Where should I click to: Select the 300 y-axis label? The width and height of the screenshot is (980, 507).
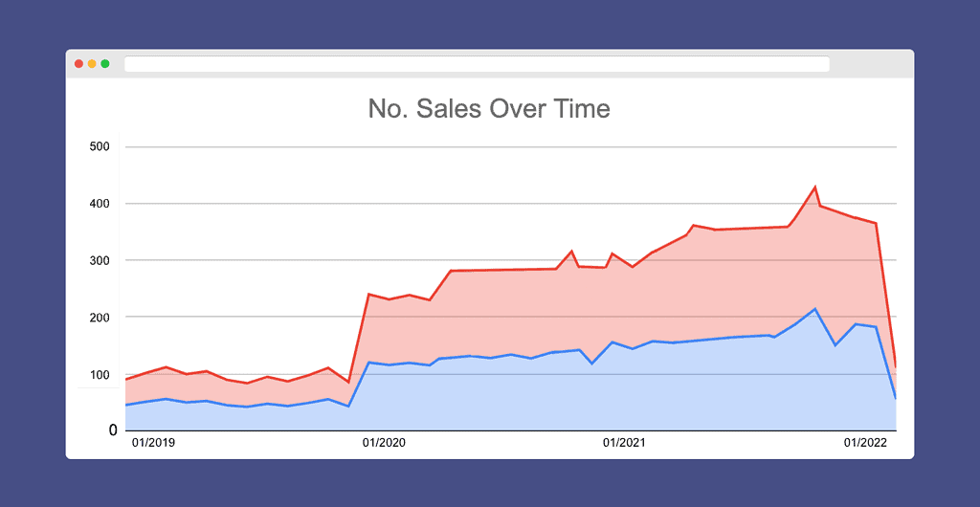tap(100, 260)
